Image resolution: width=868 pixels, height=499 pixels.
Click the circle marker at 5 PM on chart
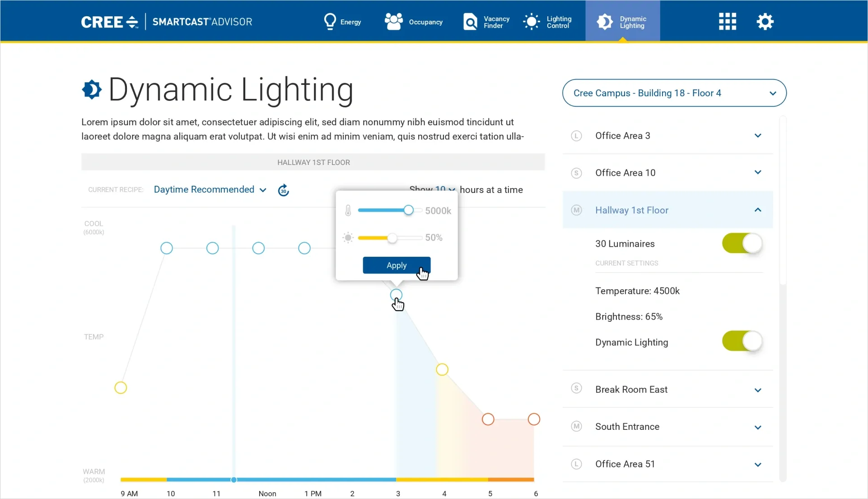pyautogui.click(x=488, y=419)
